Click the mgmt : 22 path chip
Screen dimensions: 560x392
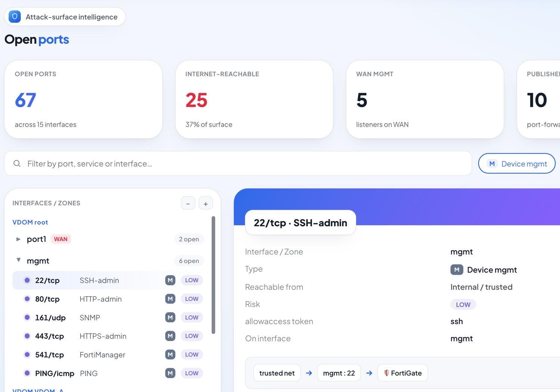[339, 373]
